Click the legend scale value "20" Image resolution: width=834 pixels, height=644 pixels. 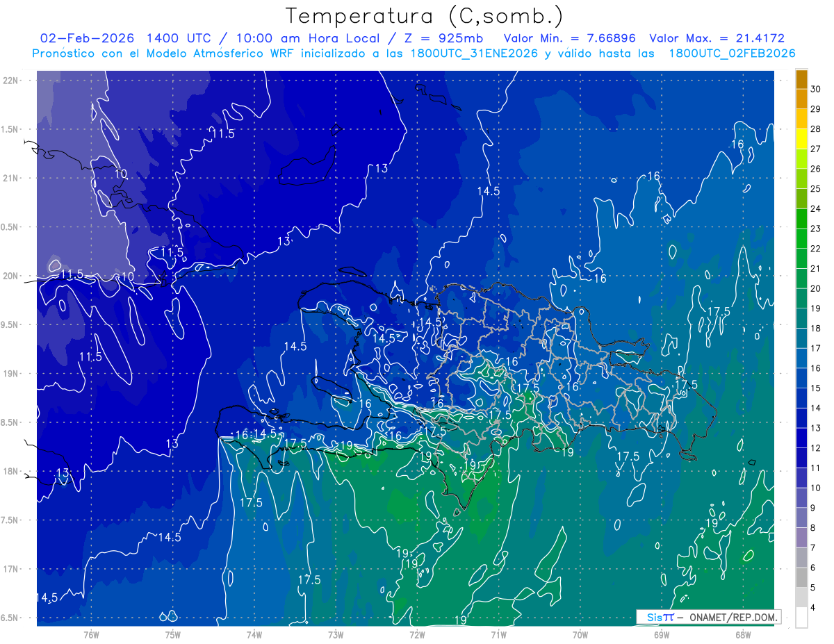click(816, 288)
